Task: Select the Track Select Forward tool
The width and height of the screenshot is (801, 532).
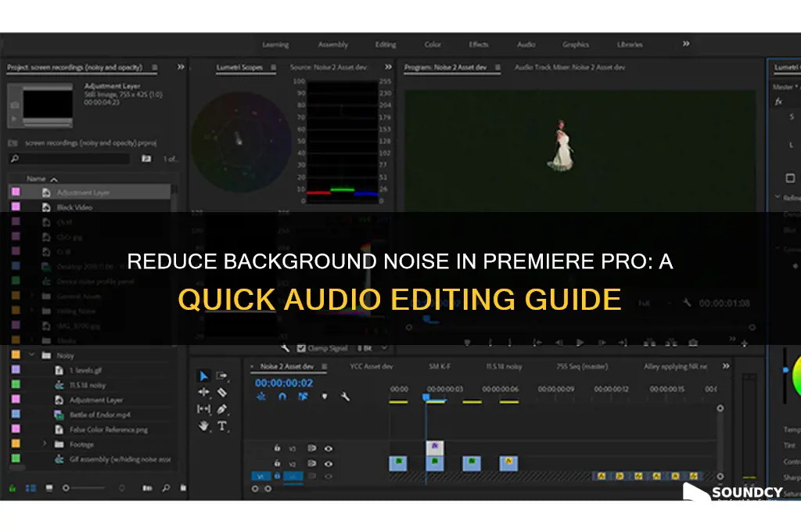Action: 221,376
